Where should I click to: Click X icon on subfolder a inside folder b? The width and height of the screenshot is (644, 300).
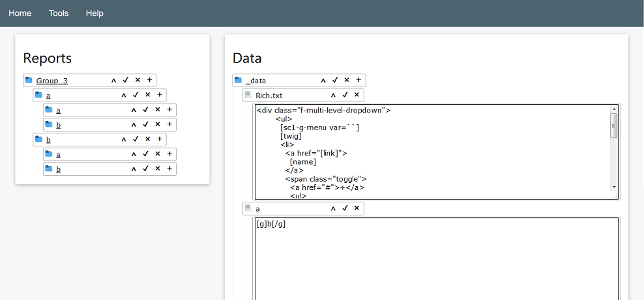point(157,154)
